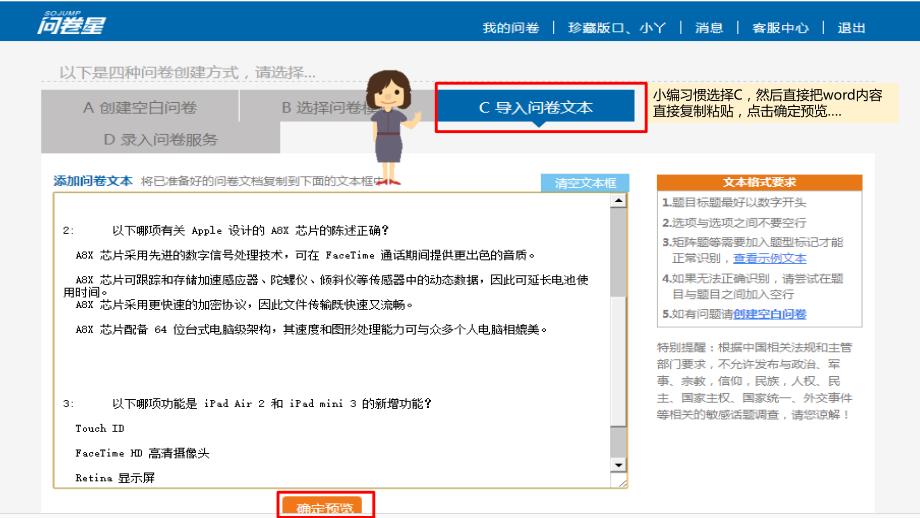Image resolution: width=920 pixels, height=518 pixels.
Task: Open the 创建空白问卷 link in format requirements
Action: (x=770, y=314)
